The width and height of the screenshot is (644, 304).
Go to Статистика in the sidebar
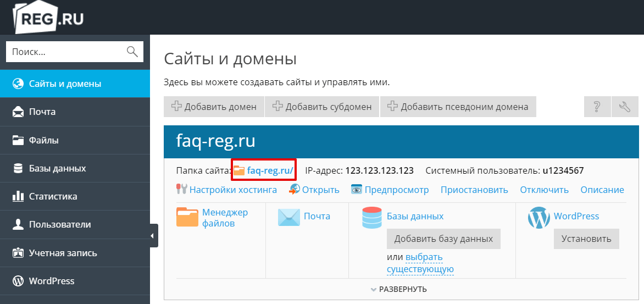tap(53, 196)
